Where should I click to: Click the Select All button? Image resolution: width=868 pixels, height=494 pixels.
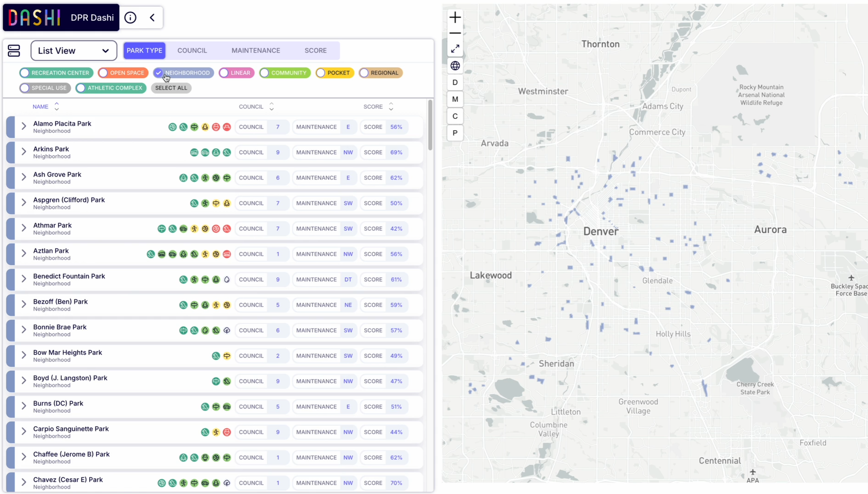point(171,88)
